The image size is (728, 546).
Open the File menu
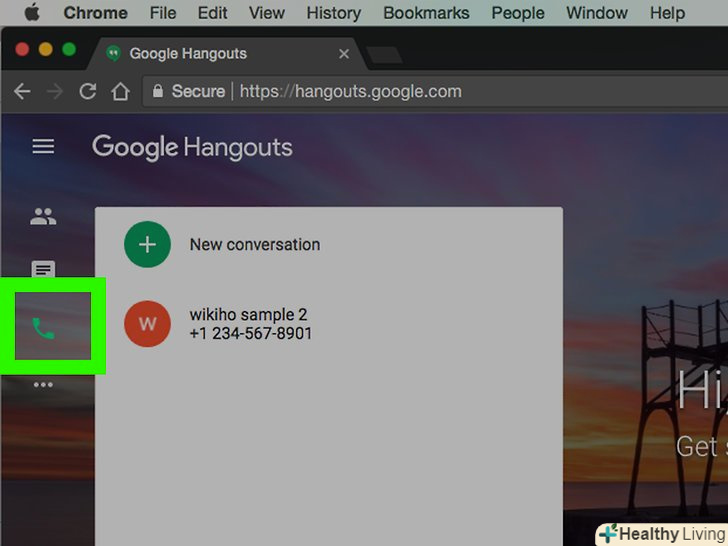click(162, 13)
